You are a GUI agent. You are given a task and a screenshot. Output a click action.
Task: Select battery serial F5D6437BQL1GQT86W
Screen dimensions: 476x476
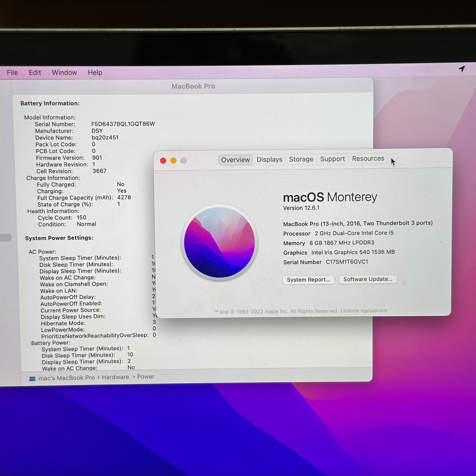tap(123, 124)
